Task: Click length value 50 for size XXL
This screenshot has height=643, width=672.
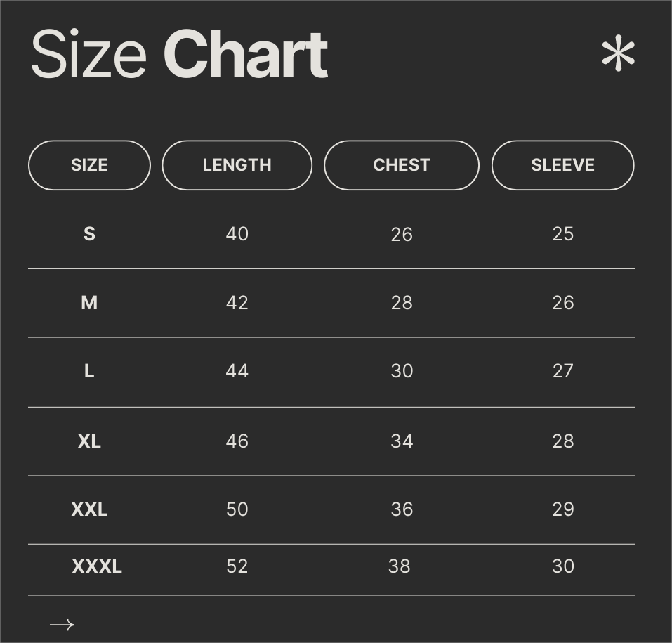Action: tap(237, 509)
